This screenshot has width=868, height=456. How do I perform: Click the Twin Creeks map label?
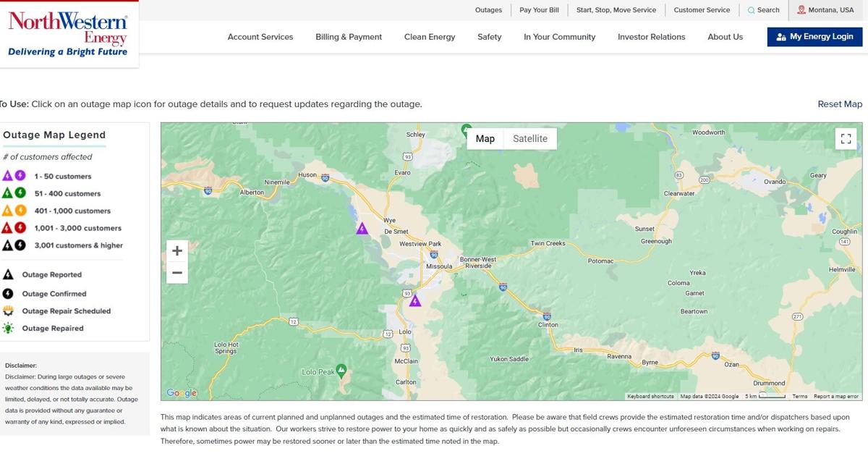[x=548, y=243]
